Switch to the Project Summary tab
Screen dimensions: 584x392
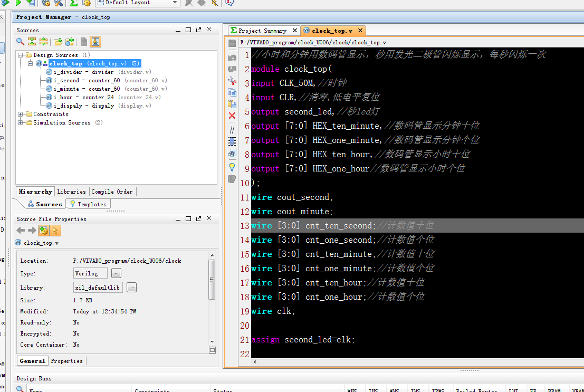click(262, 31)
